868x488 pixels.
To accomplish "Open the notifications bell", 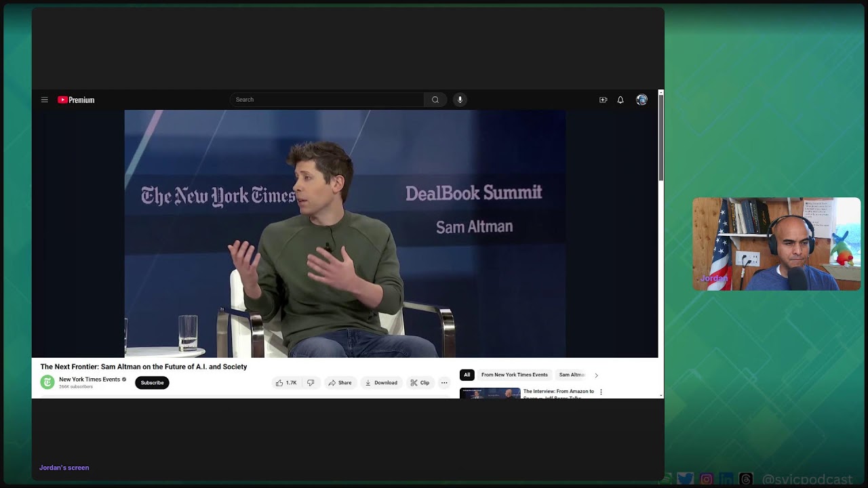I will tap(620, 100).
